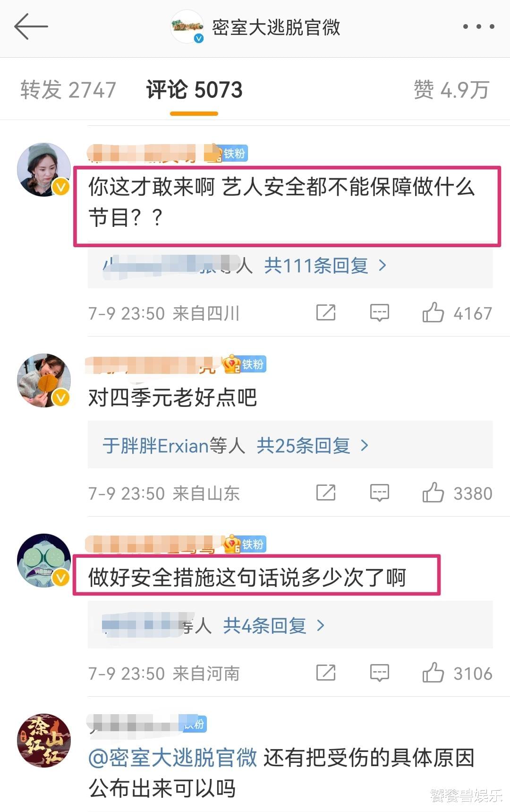
Task: Open the three-dot more options menu
Action: coord(478,27)
